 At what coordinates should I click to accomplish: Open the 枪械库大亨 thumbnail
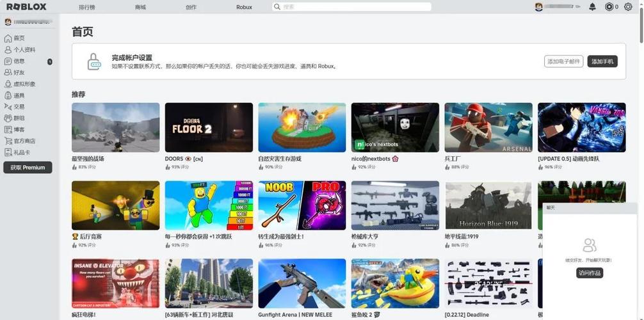click(395, 205)
